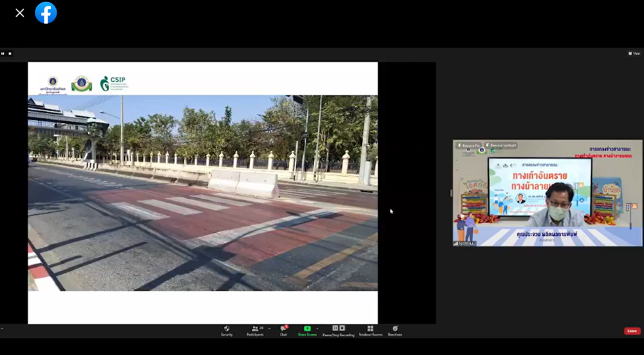
Task: Open the Zoom Chat panel
Action: (x=283, y=330)
